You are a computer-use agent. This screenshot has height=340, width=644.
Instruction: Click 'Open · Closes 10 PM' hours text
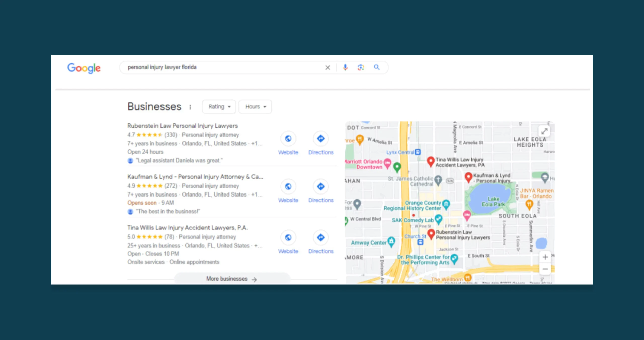tap(153, 254)
